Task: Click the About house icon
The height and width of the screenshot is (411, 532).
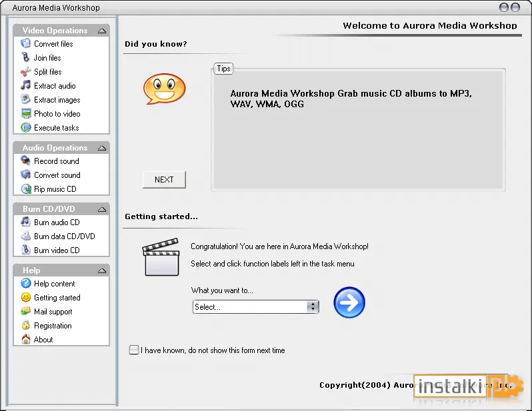Action: pos(25,339)
